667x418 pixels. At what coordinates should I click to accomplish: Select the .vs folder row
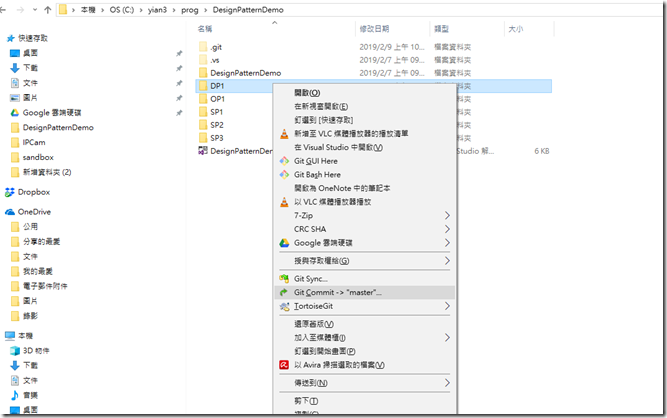coord(374,60)
